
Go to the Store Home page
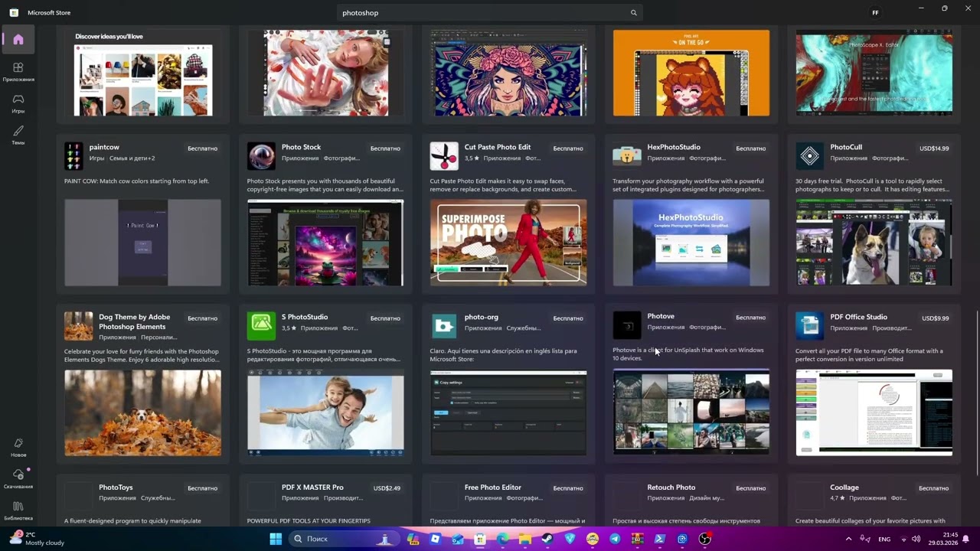pos(18,40)
